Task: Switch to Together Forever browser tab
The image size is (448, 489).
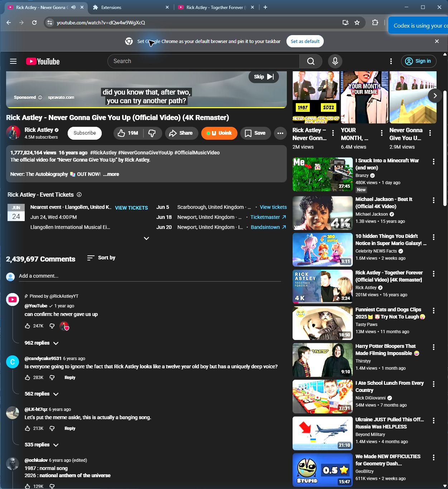Action: (217, 7)
